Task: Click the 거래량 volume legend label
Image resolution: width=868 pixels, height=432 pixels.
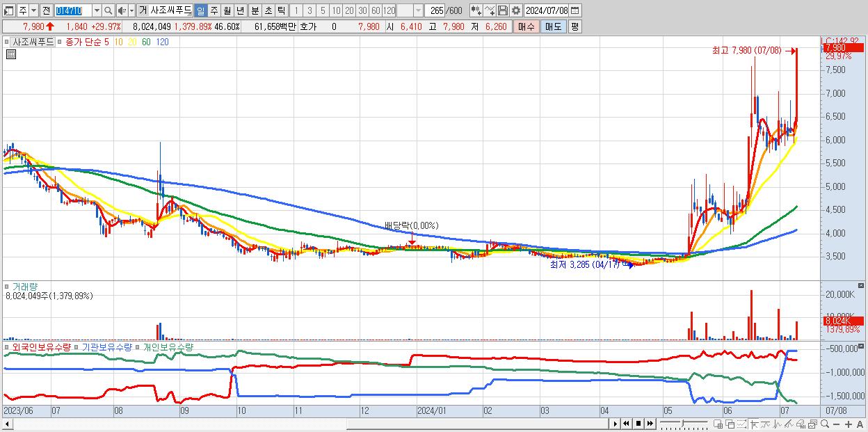Action: 24,287
